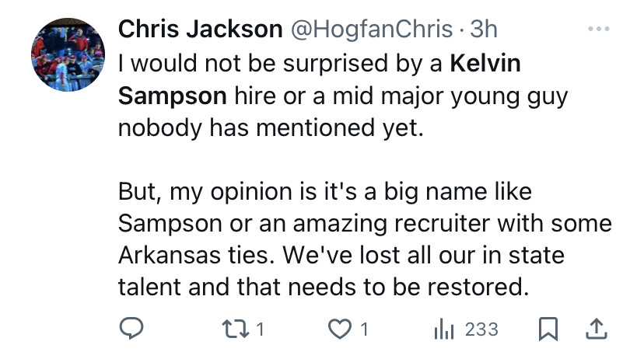Screen dimensions: 644x359
Task: Click the 233 views count
Action: (x=481, y=329)
